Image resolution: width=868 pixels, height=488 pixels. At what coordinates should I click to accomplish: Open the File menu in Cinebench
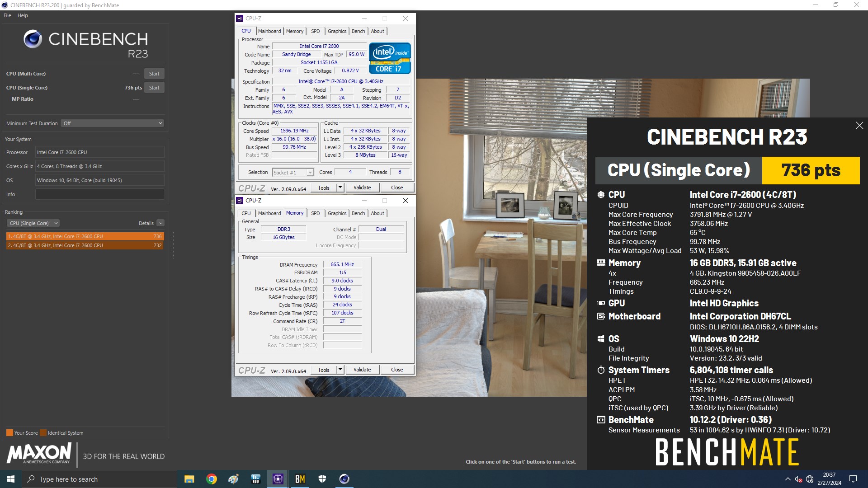pos(7,15)
